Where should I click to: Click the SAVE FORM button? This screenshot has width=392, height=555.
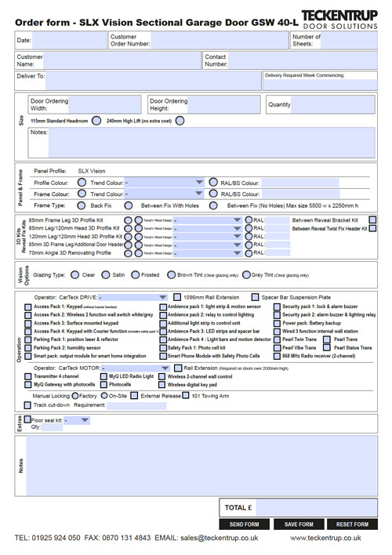(299, 524)
